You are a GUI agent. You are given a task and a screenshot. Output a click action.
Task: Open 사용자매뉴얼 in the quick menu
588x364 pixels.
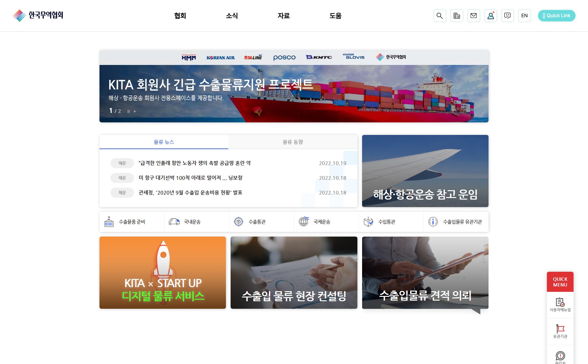tap(560, 305)
